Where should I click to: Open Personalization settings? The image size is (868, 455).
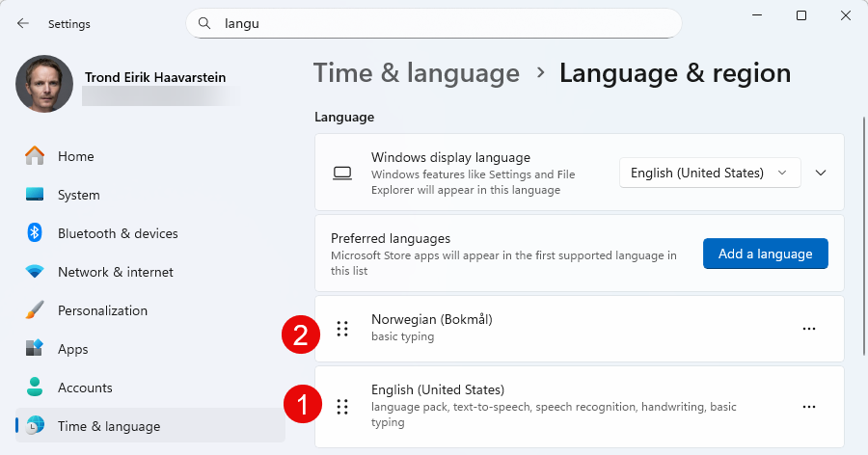coord(150,311)
